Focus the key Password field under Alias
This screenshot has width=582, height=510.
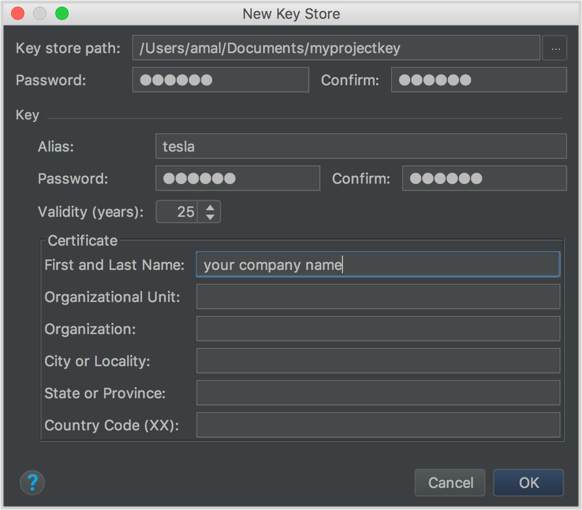(238, 178)
